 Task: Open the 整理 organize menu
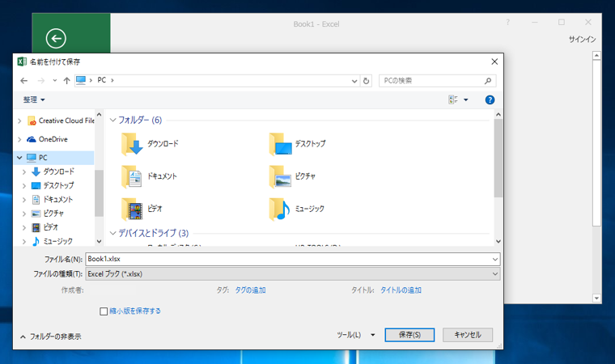click(x=34, y=99)
